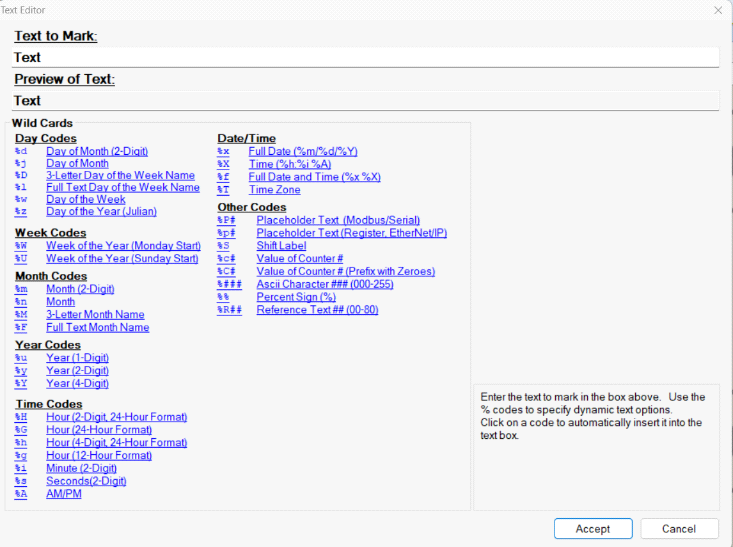Choose Placeholder Text (Modbus/Serial) link
This screenshot has width=733, height=547.
pos(338,220)
